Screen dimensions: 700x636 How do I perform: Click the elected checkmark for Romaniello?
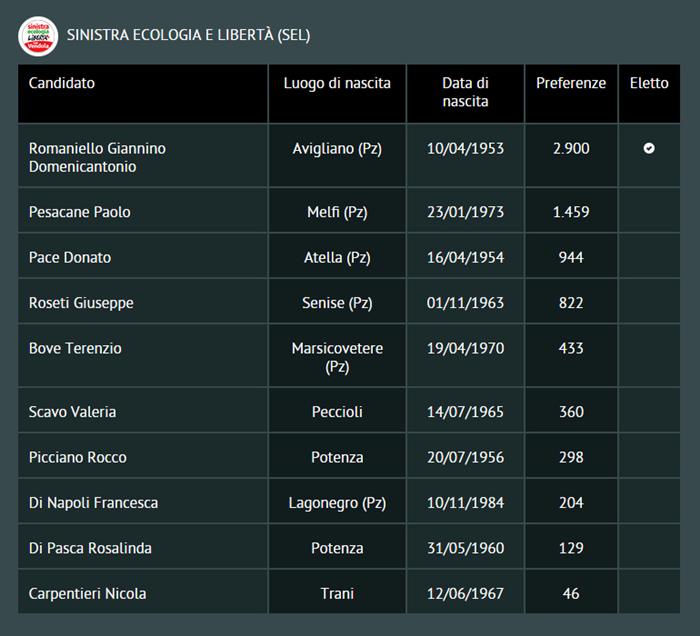tap(649, 148)
